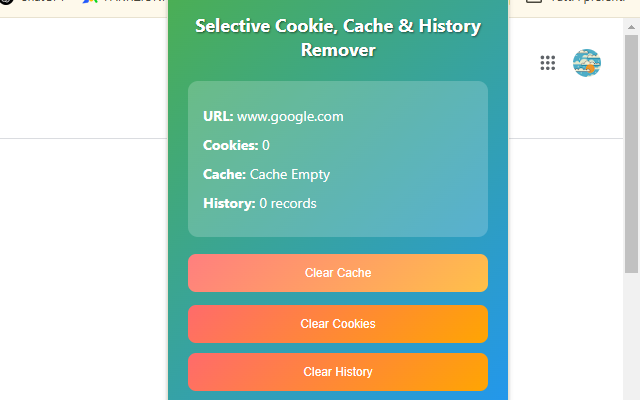Select the 'Cache Empty' status text
Viewport: 640px width, 400px height.
pyautogui.click(x=290, y=174)
